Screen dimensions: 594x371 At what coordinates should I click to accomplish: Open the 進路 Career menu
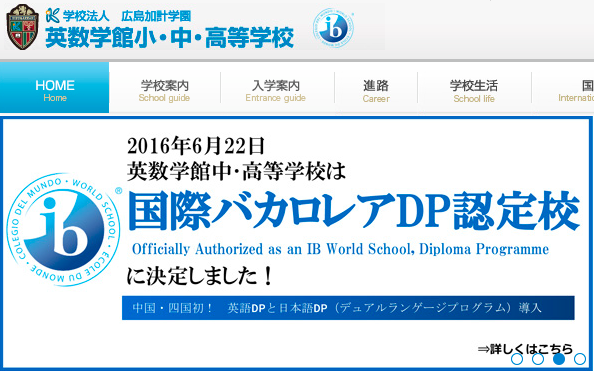(376, 91)
